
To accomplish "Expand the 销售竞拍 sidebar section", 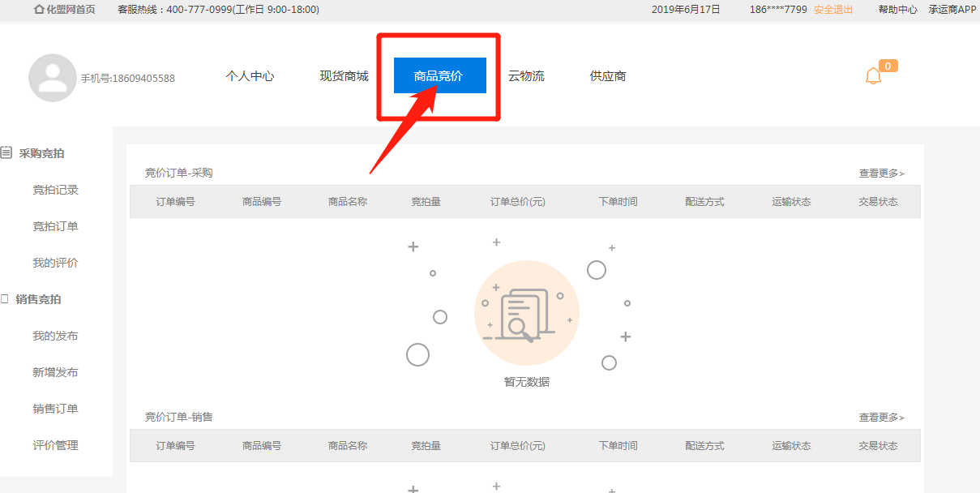I will 38,299.
